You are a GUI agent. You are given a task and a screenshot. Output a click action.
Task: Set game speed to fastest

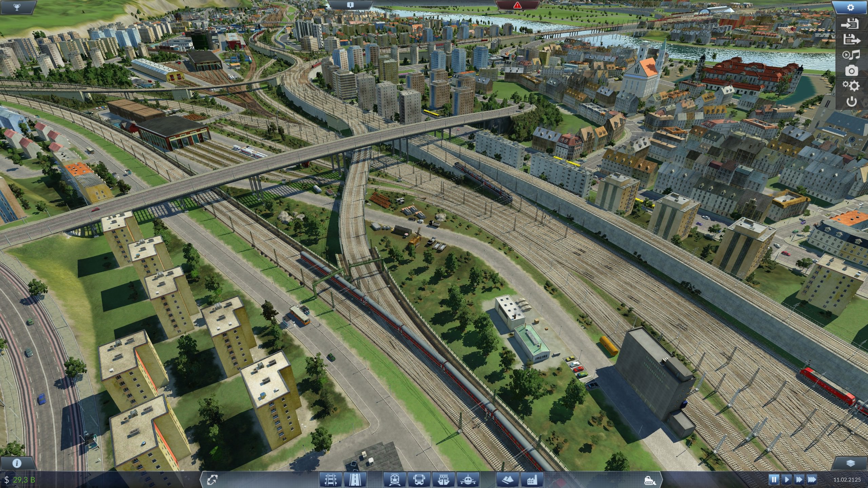(x=812, y=480)
